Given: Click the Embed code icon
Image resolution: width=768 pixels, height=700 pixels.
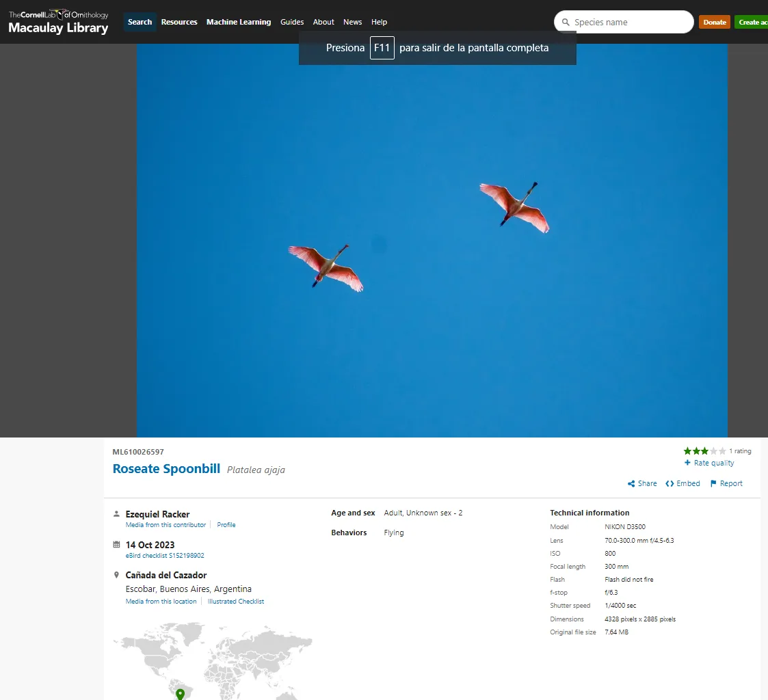Looking at the screenshot, I should coord(670,484).
